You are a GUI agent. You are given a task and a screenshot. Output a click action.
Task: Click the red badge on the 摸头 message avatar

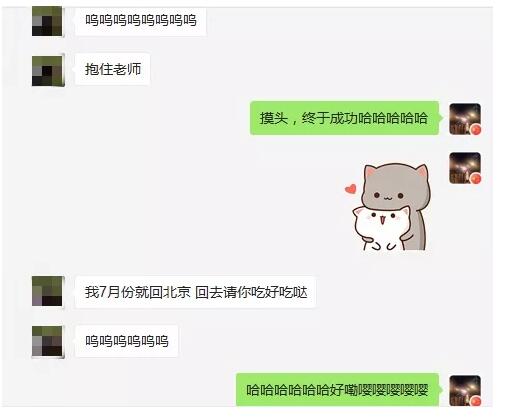476,129
